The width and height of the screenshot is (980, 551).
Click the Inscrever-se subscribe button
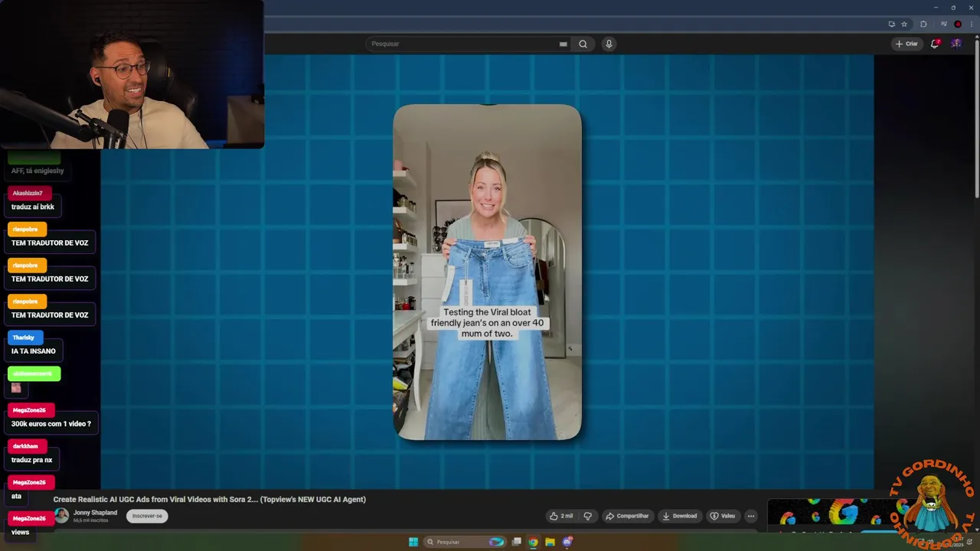[x=147, y=516]
